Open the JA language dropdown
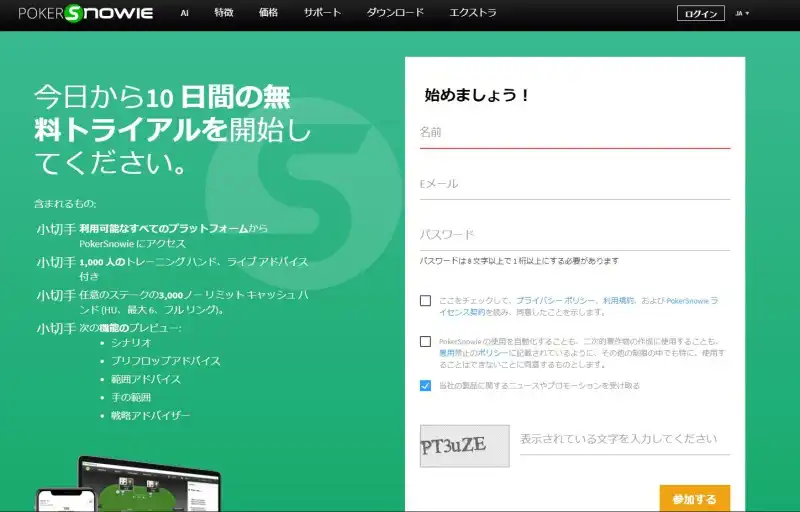800x512 pixels. tap(742, 14)
